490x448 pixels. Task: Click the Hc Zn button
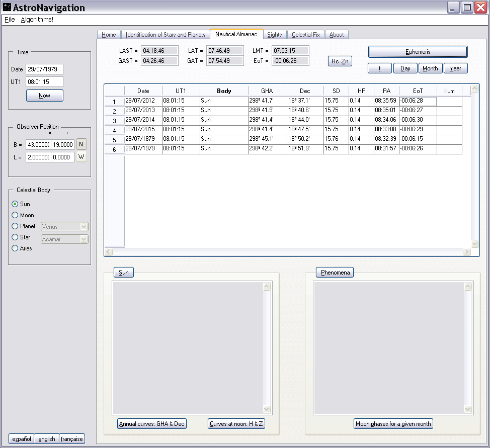coord(340,61)
